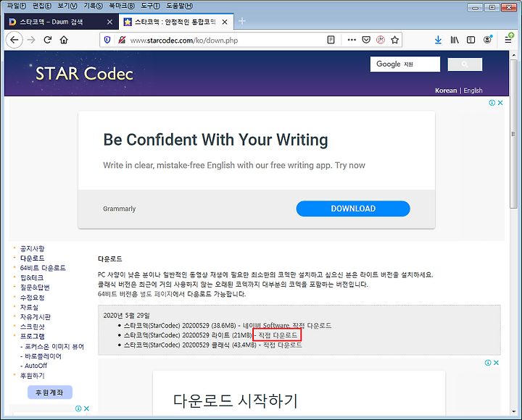Open 프로그램 sidebar link
Image resolution: width=522 pixels, height=420 pixels.
tap(32, 336)
